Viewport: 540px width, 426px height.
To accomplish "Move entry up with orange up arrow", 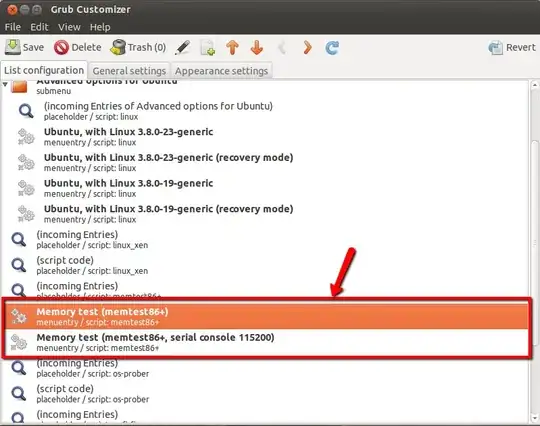I will coord(232,47).
